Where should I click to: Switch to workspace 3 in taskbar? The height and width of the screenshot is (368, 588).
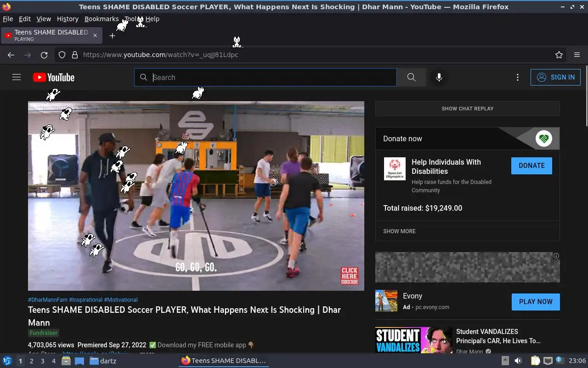(42, 361)
